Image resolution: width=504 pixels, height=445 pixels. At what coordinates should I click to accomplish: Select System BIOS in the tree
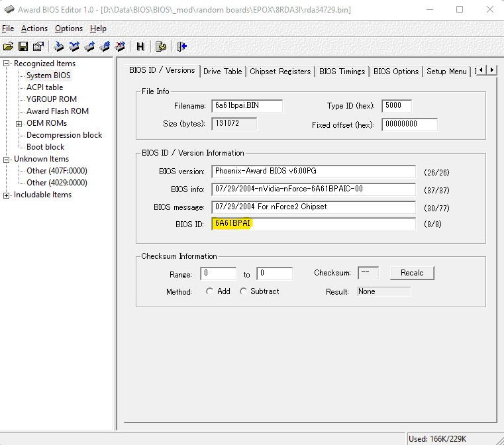48,75
